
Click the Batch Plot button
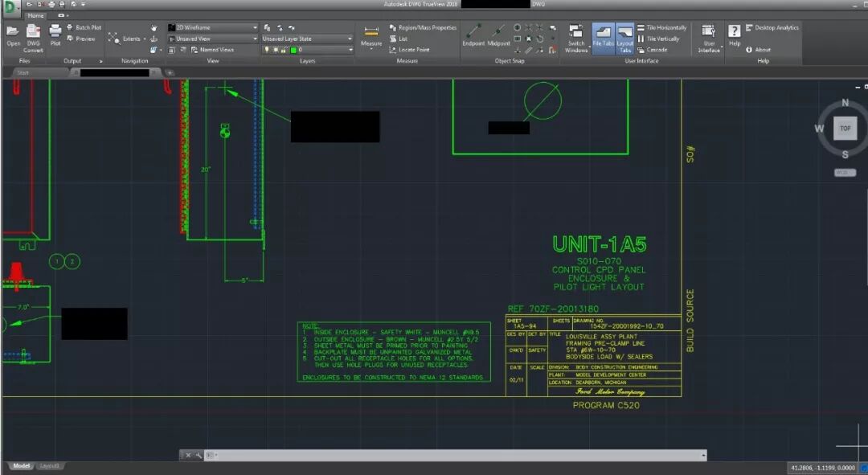[x=84, y=27]
